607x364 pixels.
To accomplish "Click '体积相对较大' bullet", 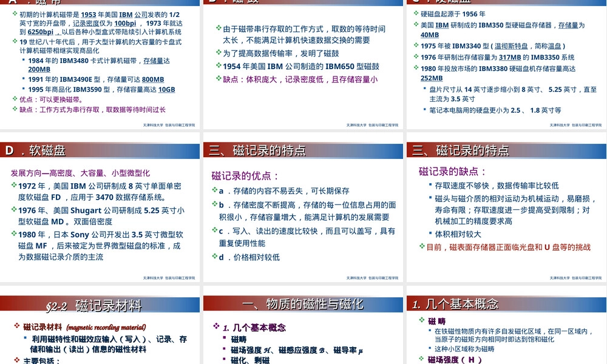I will tap(458, 234).
